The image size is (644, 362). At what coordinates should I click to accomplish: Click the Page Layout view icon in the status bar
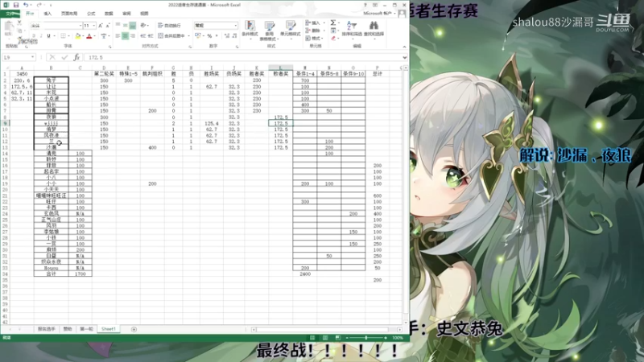(325, 338)
